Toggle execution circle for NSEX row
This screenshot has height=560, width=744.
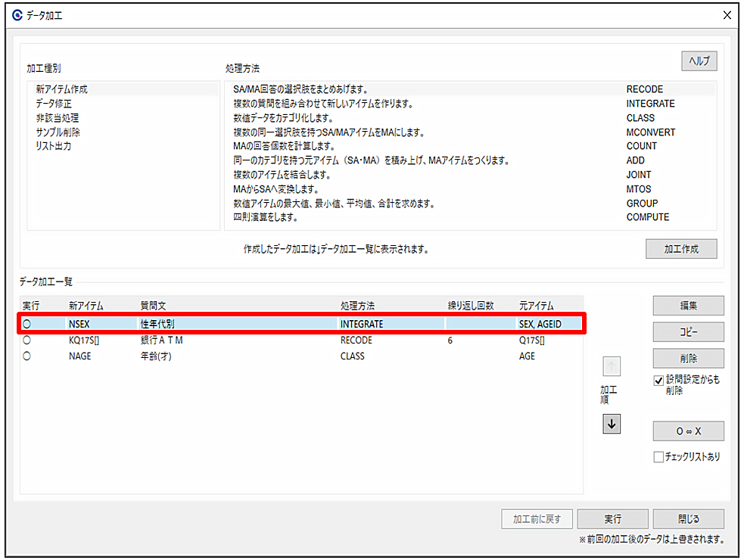click(x=27, y=324)
